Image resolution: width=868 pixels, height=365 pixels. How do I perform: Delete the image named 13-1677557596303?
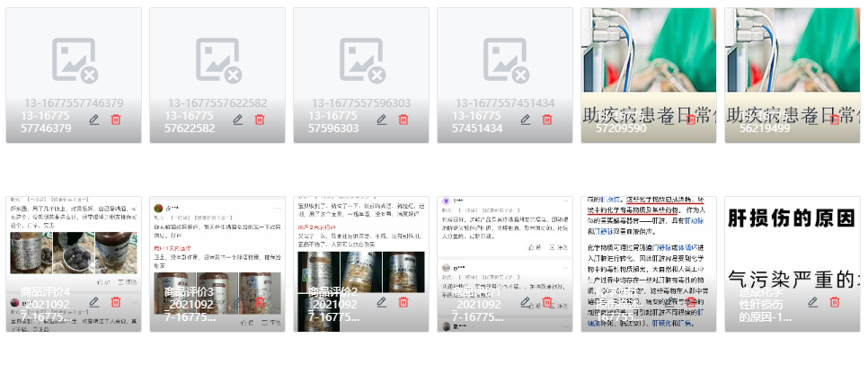tap(403, 119)
